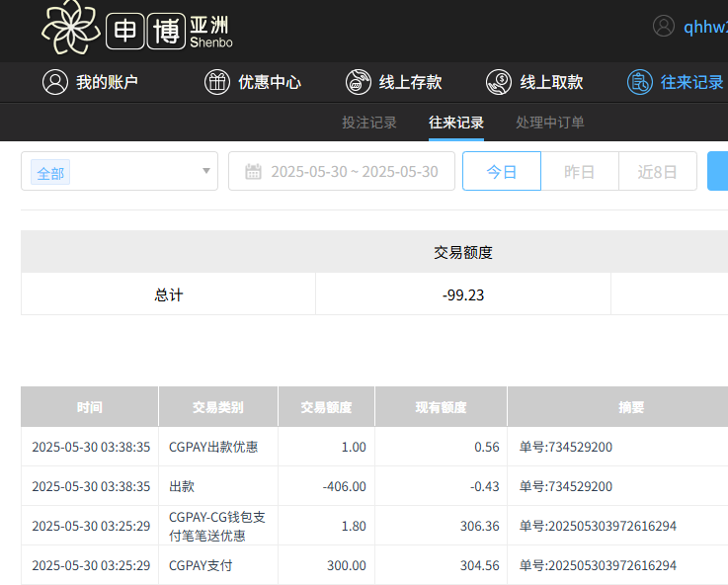Select the 近8日 date range option

(658, 171)
